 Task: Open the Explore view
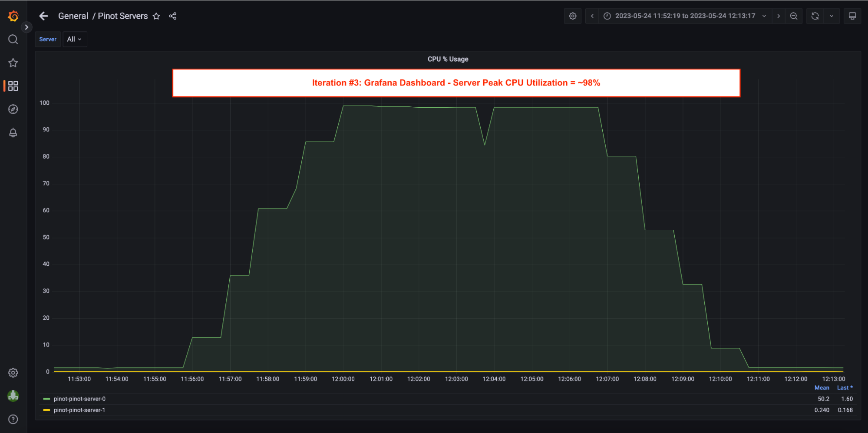pos(13,109)
